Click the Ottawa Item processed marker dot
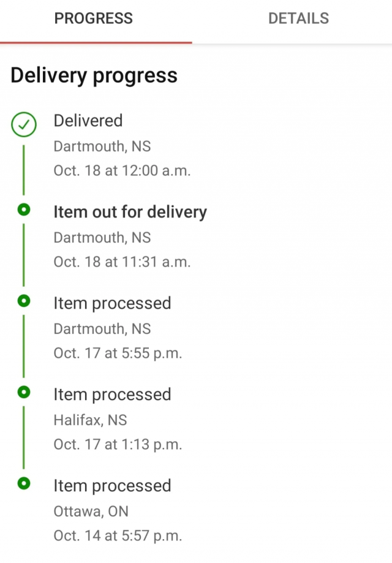Image resolution: width=392 pixels, height=563 pixels. point(24,483)
